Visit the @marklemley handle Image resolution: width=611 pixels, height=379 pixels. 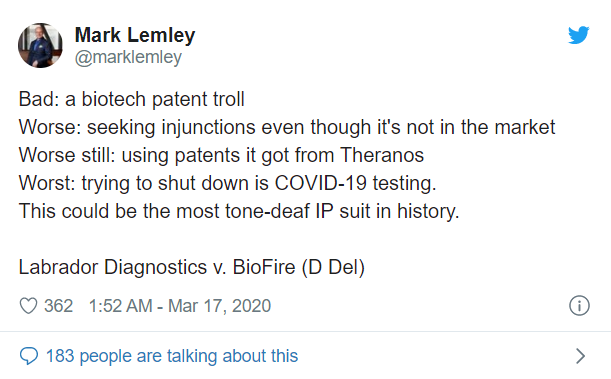click(x=128, y=57)
